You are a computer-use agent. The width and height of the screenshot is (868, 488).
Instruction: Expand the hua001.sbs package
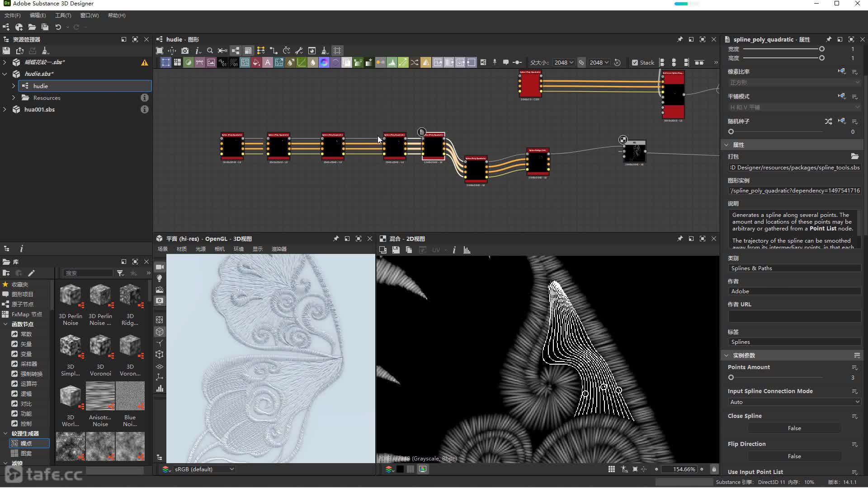(5, 109)
